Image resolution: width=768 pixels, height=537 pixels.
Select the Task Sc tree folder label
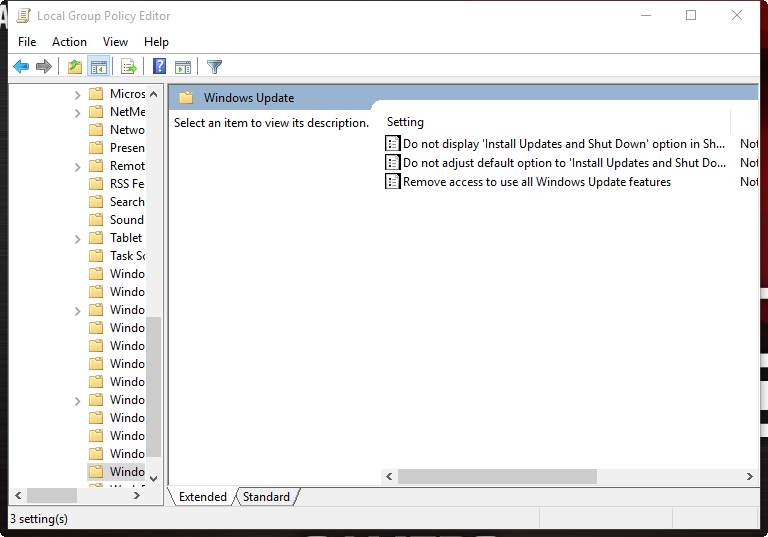127,256
